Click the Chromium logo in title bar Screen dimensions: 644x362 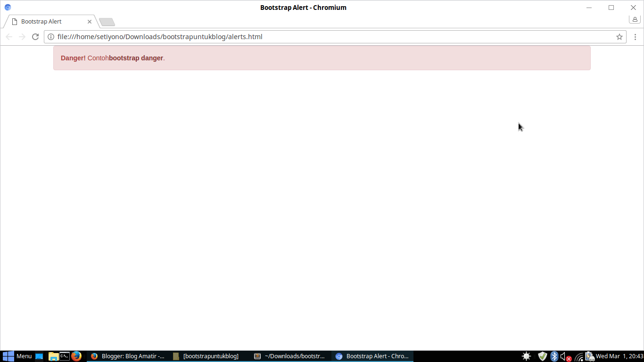pyautogui.click(x=8, y=7)
